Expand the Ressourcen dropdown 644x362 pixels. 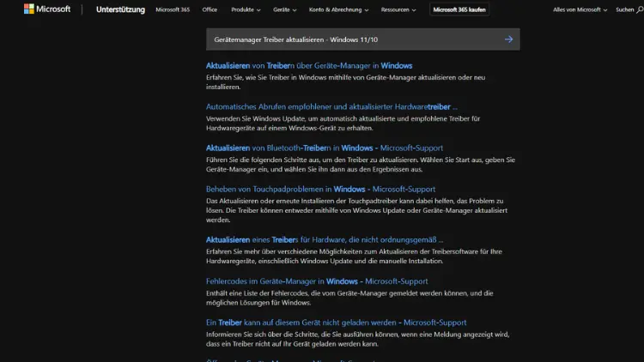tap(398, 9)
